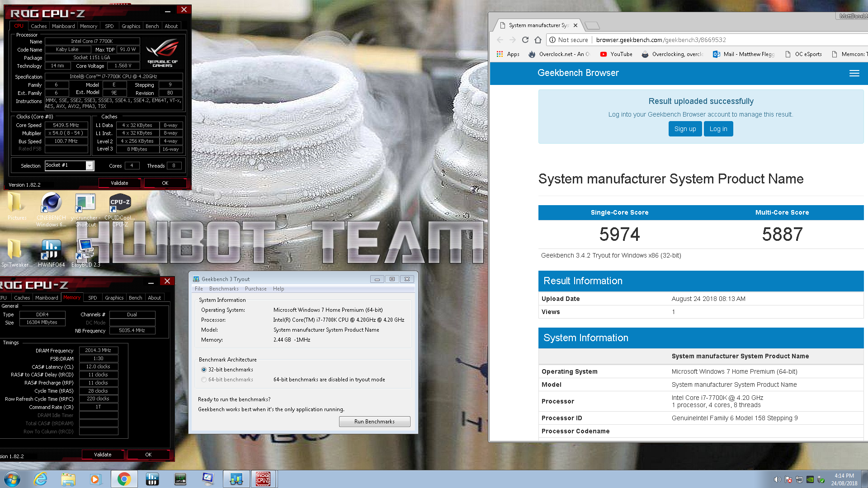
Task: Click the Show desktop strip at taskbar end
Action: pyautogui.click(x=864, y=479)
